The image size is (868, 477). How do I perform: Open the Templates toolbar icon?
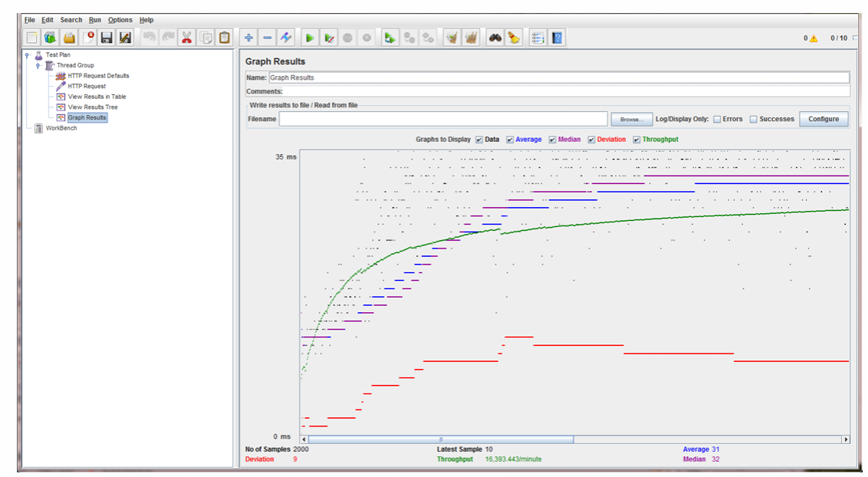tap(51, 38)
